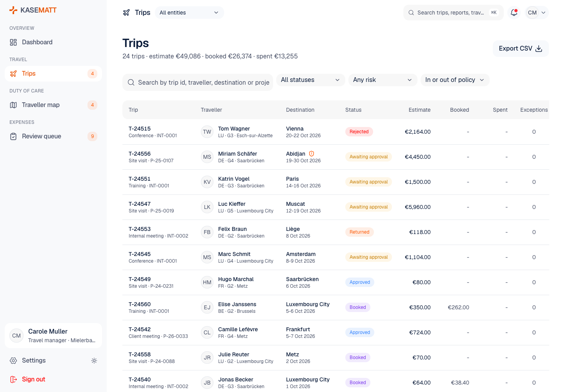Viewport: 565px width, 392px height.
Task: Open the Any risk filter
Action: pos(383,80)
